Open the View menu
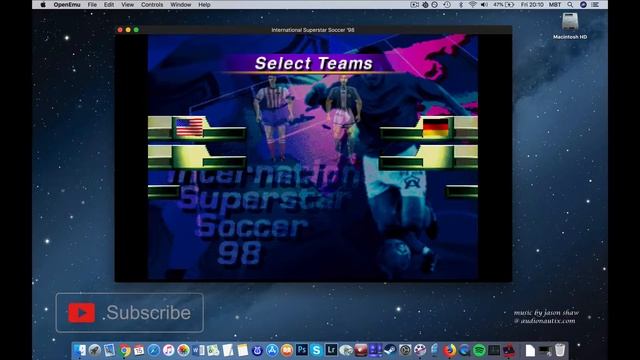 (x=127, y=5)
